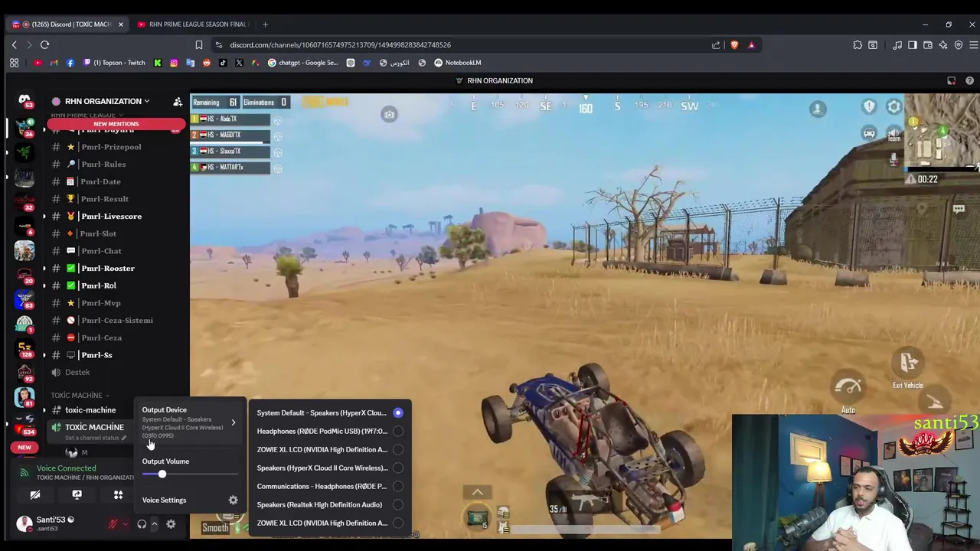Click the Brave Rewards triangle icon
The width and height of the screenshot is (980, 551).
tap(751, 45)
